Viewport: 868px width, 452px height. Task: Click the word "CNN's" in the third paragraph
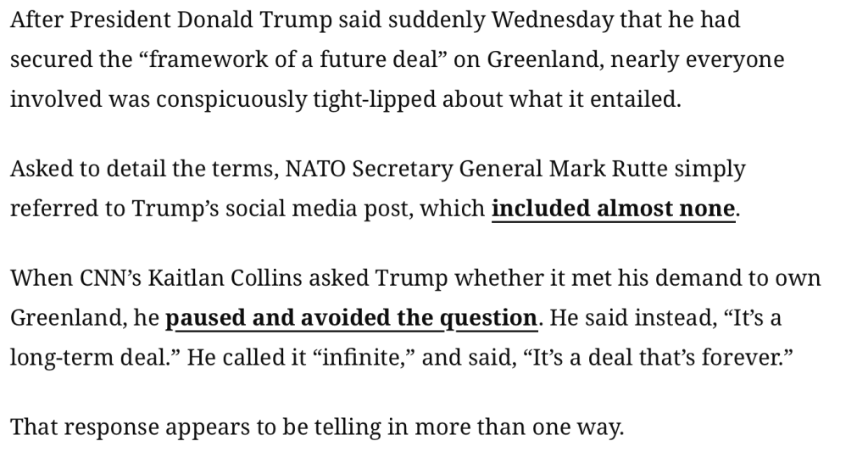pyautogui.click(x=100, y=278)
